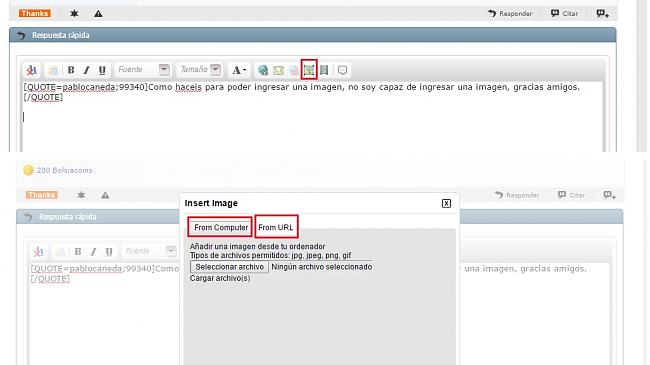Switch to the From URL tab
Screen dimensions: 650x365
pos(276,227)
